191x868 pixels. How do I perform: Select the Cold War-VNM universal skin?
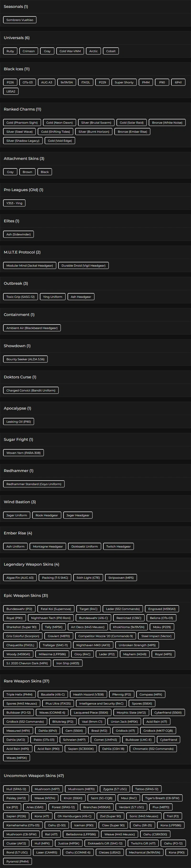click(70, 51)
